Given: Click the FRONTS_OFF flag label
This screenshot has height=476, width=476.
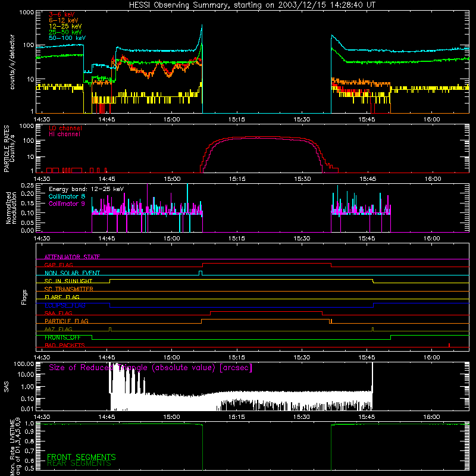Looking at the screenshot, I should [x=62, y=337].
